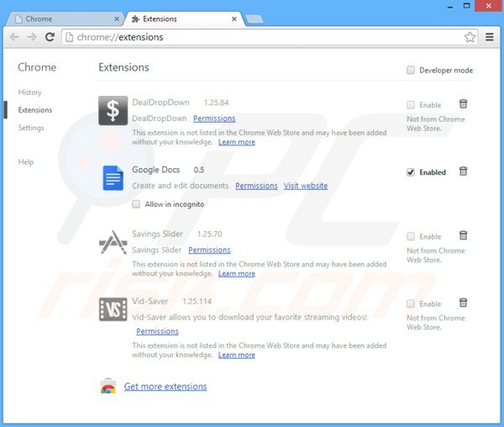This screenshot has height=427, width=504.
Task: Click Learn more under DealDropDown
Action: pyautogui.click(x=237, y=142)
